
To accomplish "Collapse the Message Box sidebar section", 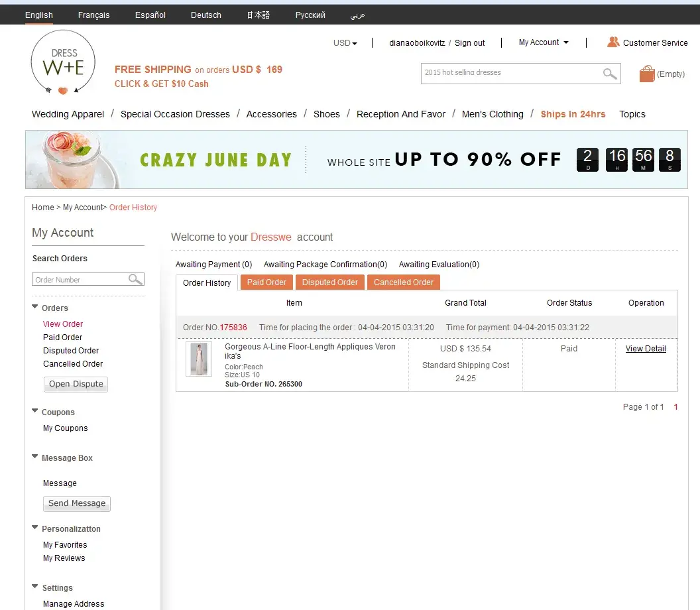I will (x=35, y=456).
